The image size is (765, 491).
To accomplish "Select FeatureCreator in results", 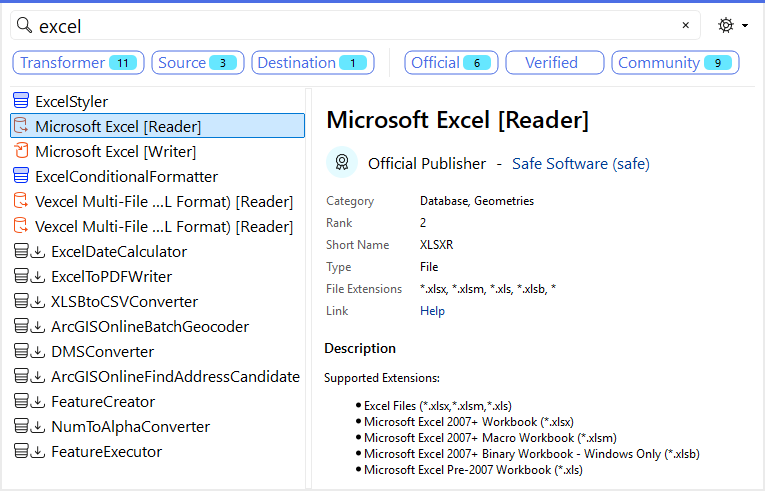I will click(158, 402).
